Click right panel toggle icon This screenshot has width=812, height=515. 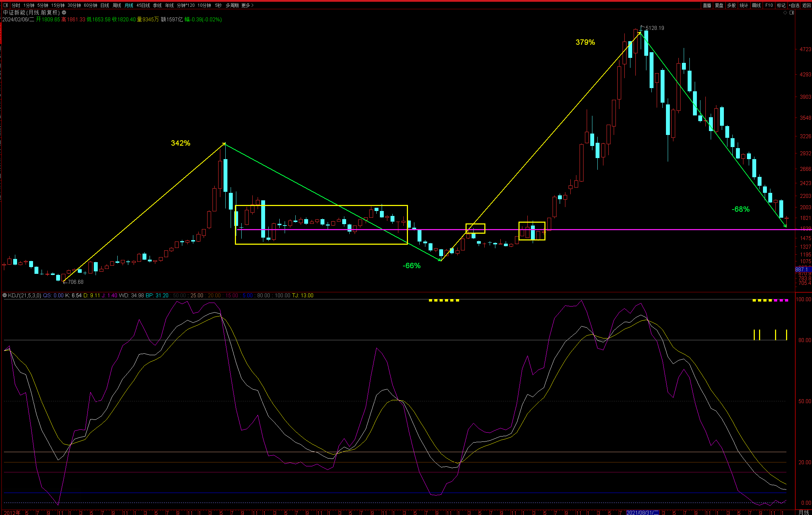[x=792, y=13]
